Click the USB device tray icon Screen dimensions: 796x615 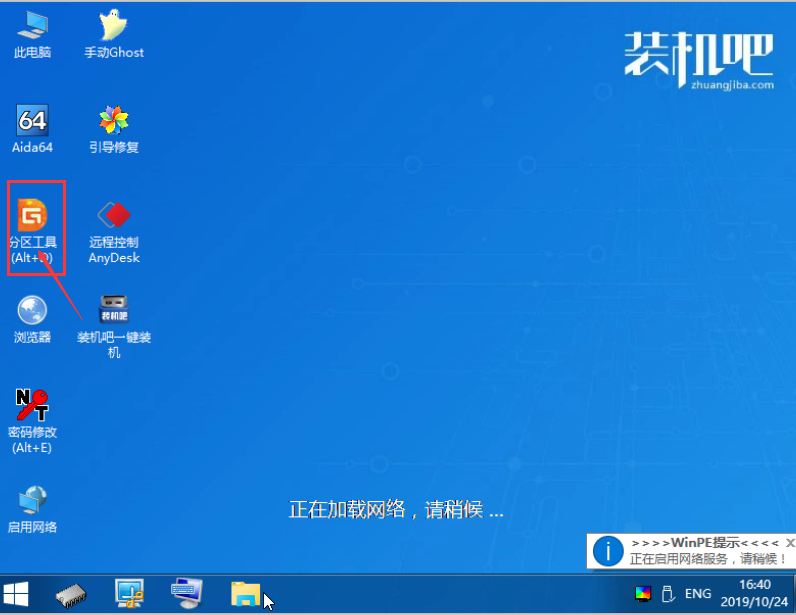click(667, 594)
